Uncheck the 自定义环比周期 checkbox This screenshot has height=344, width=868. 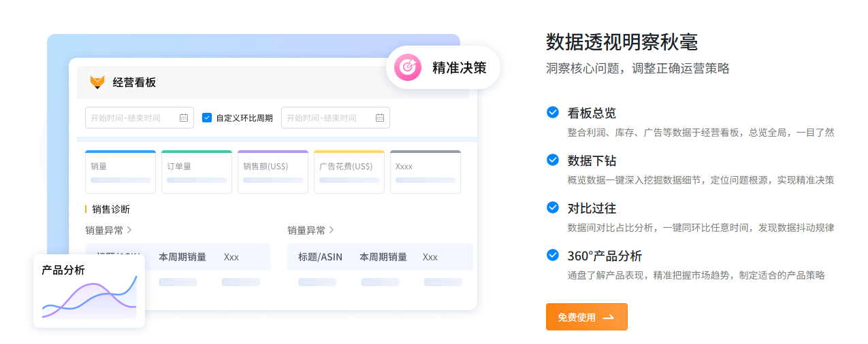coord(207,118)
